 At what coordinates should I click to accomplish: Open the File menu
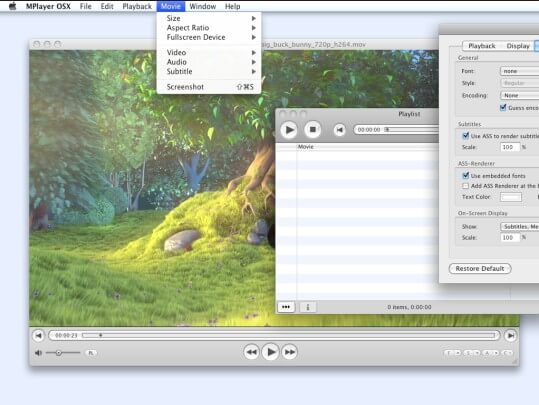[86, 6]
